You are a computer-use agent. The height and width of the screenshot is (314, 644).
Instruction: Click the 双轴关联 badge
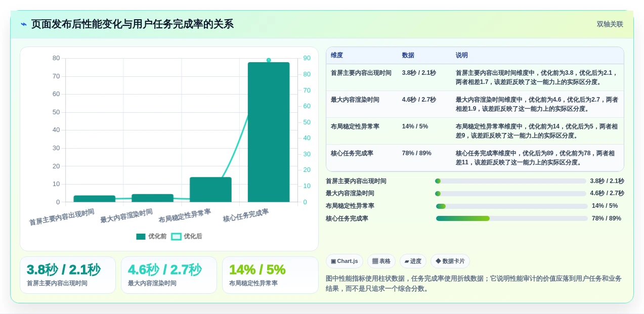[610, 24]
